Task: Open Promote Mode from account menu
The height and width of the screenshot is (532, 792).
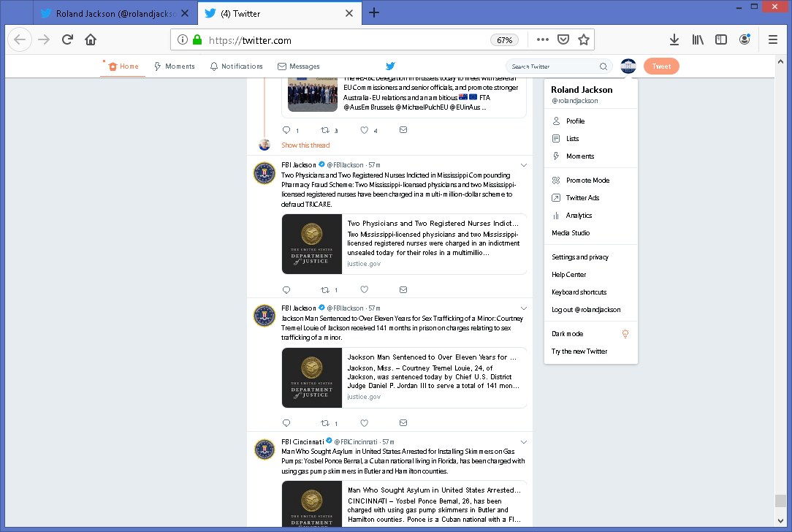Action: [x=590, y=180]
